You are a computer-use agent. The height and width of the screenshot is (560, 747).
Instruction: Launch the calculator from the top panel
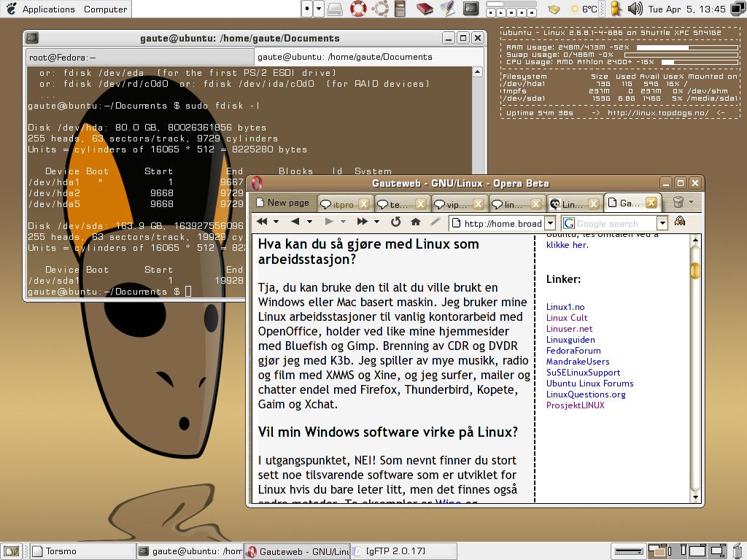click(400, 9)
